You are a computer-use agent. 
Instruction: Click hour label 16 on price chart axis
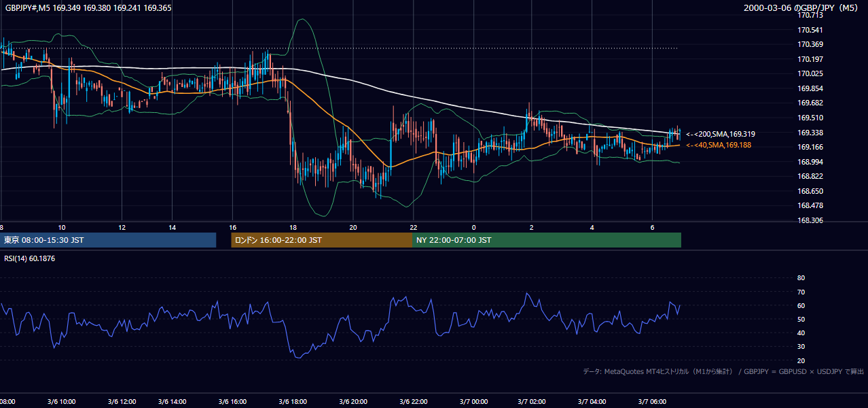(x=233, y=227)
